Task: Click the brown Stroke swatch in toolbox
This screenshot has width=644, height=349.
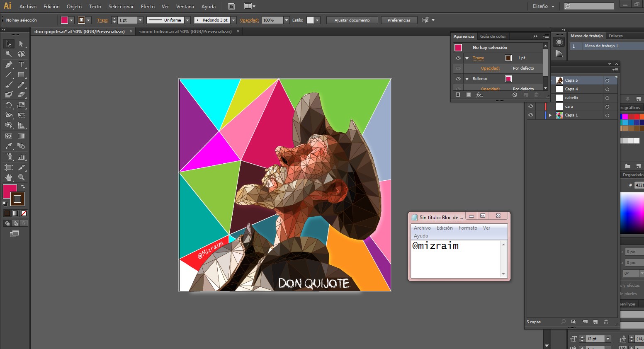Action: pyautogui.click(x=17, y=199)
